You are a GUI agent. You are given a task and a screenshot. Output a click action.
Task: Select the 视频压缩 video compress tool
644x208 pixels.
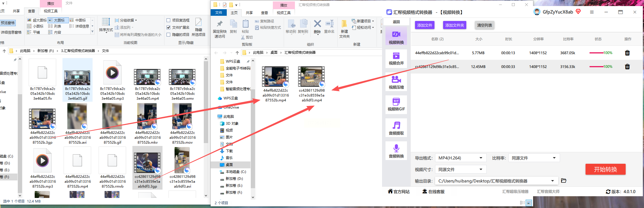tap(396, 82)
